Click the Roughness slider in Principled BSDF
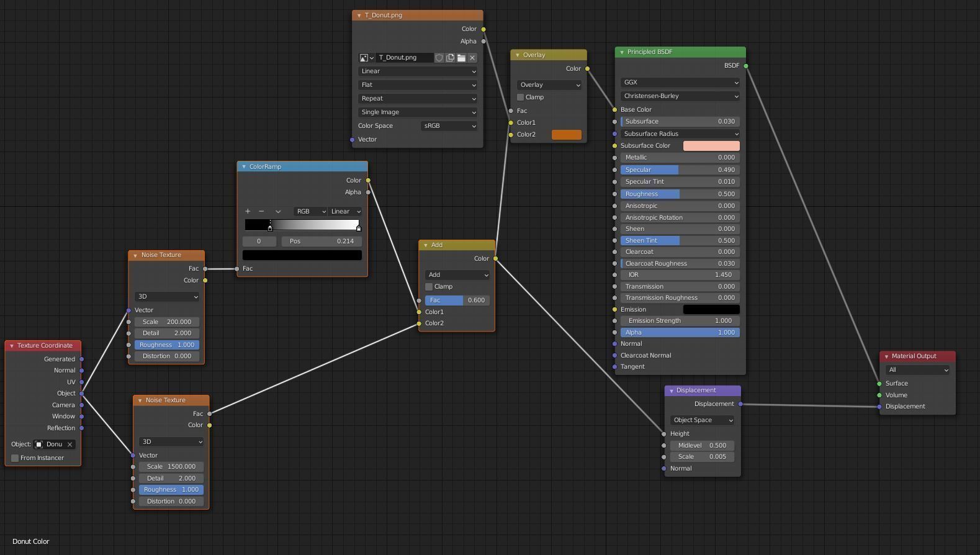Viewport: 980px width, 555px height. 680,194
